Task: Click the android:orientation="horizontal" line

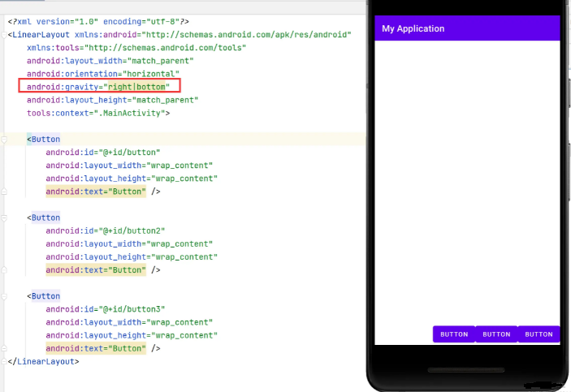Action: 102,74
